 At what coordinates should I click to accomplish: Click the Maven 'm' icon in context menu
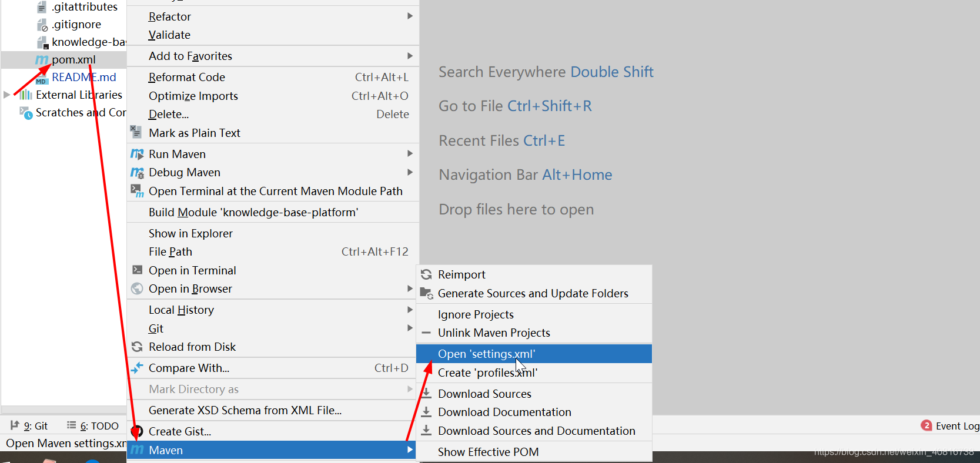point(137,450)
